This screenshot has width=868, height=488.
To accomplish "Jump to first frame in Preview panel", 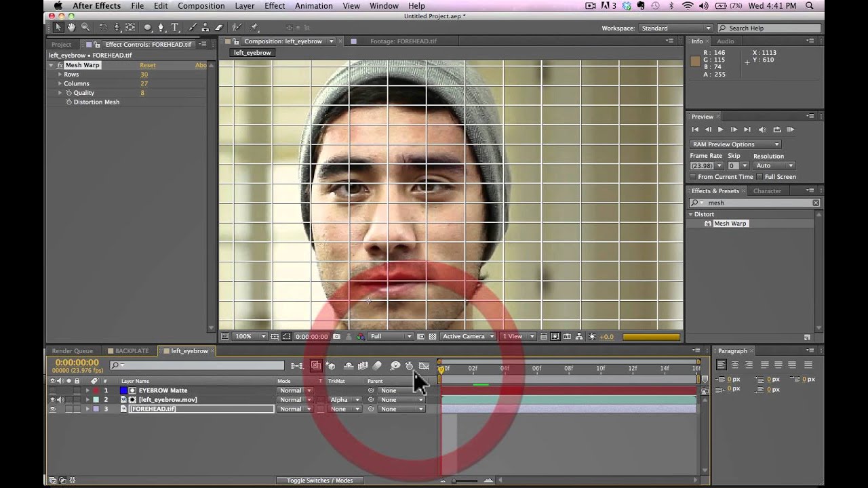I will [x=695, y=129].
